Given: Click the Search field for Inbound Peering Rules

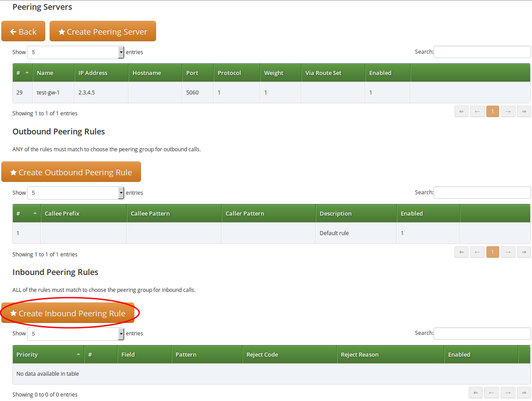Looking at the screenshot, I should point(482,333).
